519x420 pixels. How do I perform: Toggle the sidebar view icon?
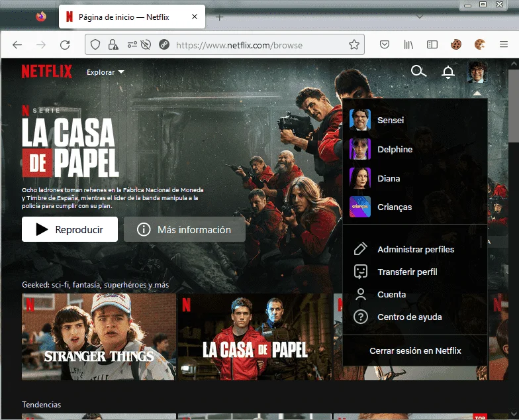[x=432, y=44]
